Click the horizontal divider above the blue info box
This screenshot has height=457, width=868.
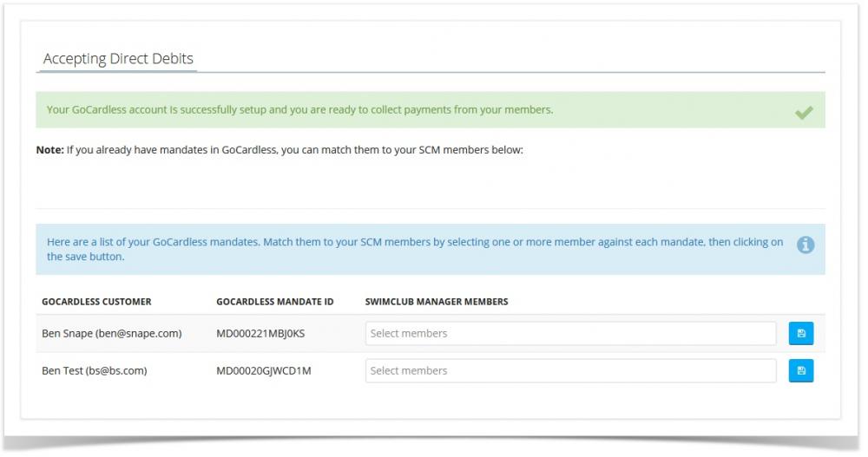click(x=431, y=209)
